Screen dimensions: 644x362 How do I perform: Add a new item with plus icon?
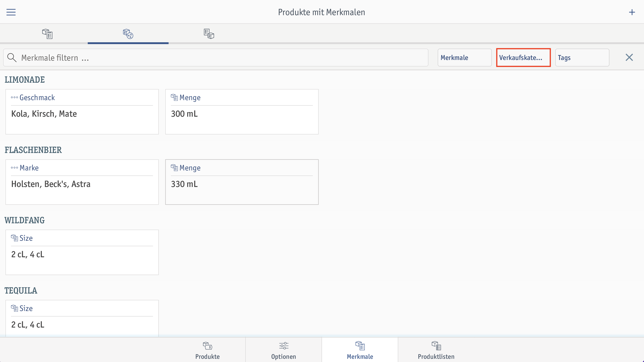(632, 12)
